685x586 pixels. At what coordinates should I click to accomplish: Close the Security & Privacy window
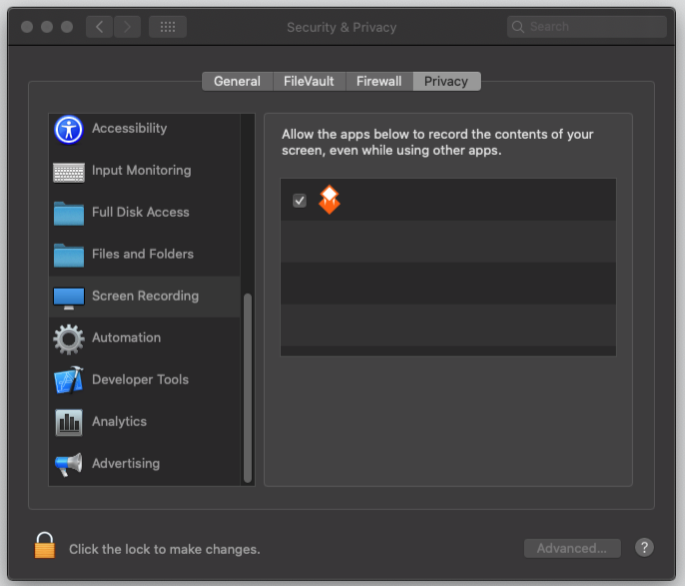coord(27,27)
